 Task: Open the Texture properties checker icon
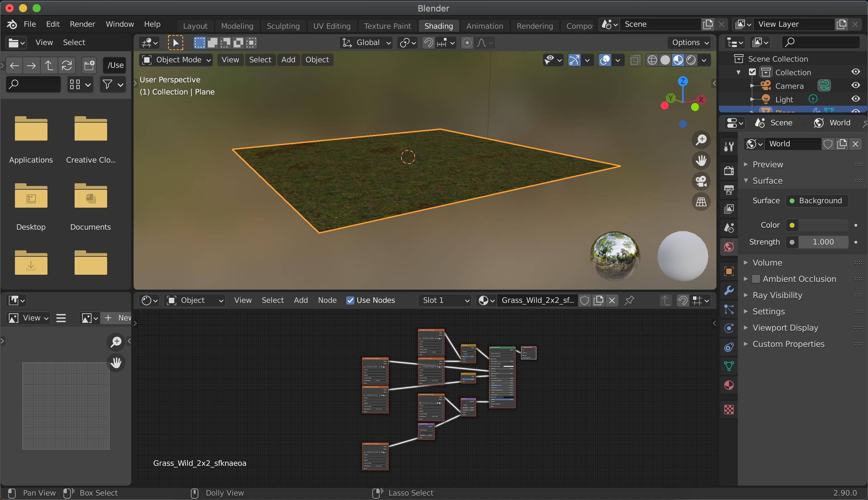pos(729,409)
